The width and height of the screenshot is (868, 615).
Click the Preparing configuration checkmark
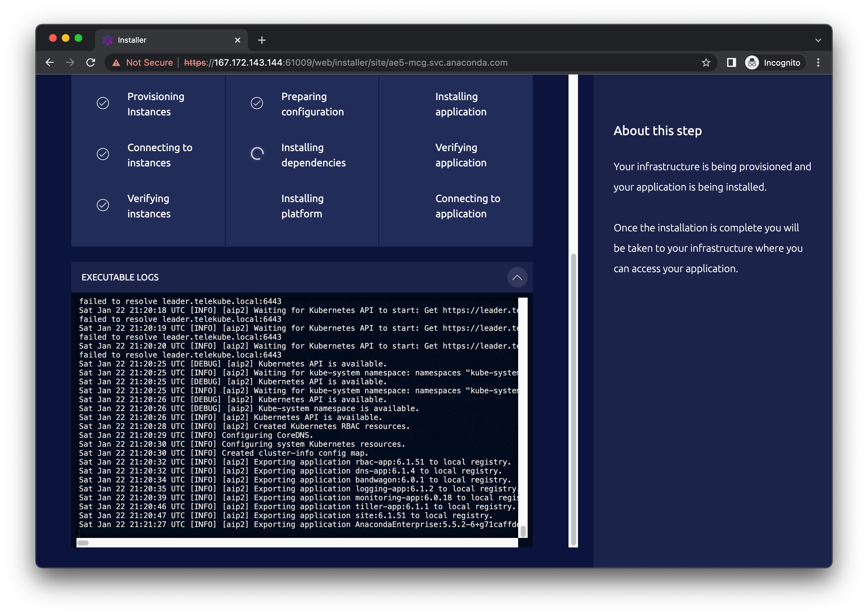[257, 103]
